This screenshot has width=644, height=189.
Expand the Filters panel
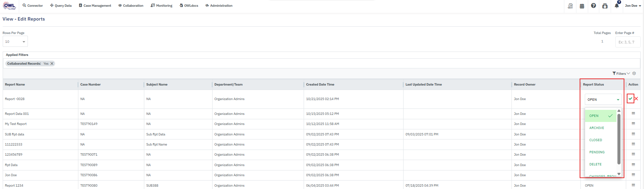(x=621, y=73)
